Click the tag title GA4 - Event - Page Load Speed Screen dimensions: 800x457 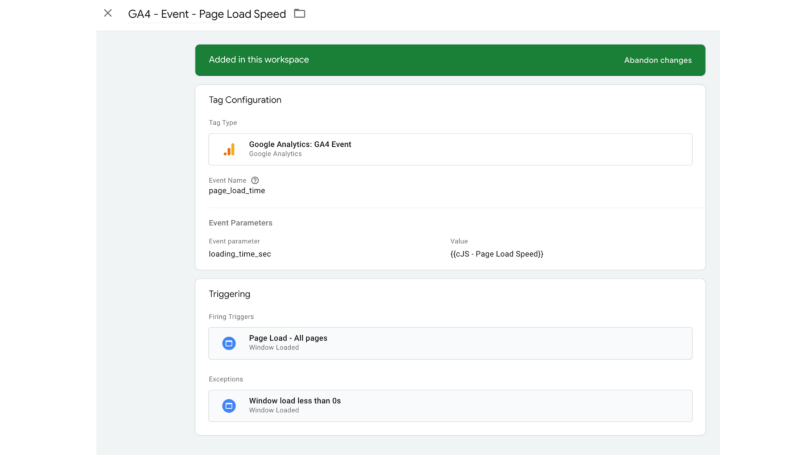pyautogui.click(x=207, y=14)
